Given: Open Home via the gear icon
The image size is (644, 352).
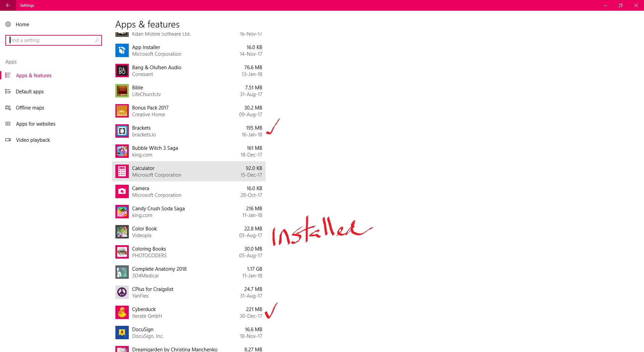Looking at the screenshot, I should pyautogui.click(x=8, y=24).
